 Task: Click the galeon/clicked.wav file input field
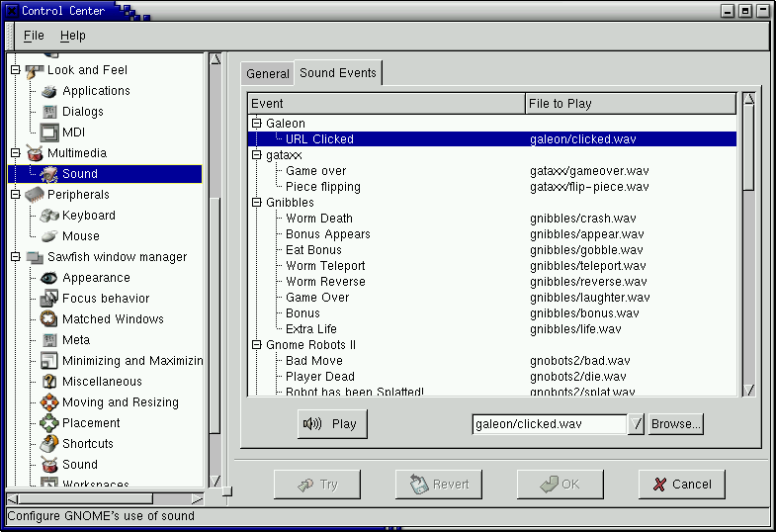(549, 424)
